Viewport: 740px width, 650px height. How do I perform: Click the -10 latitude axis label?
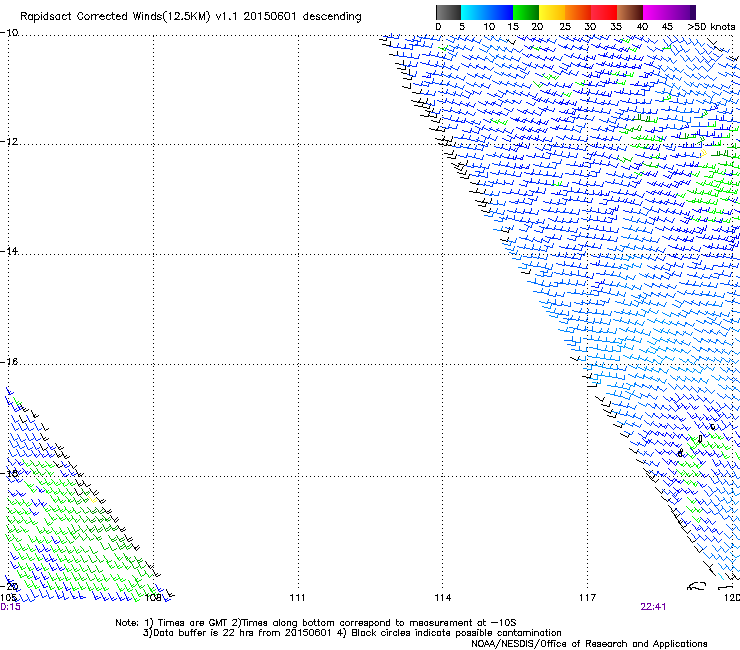9,33
